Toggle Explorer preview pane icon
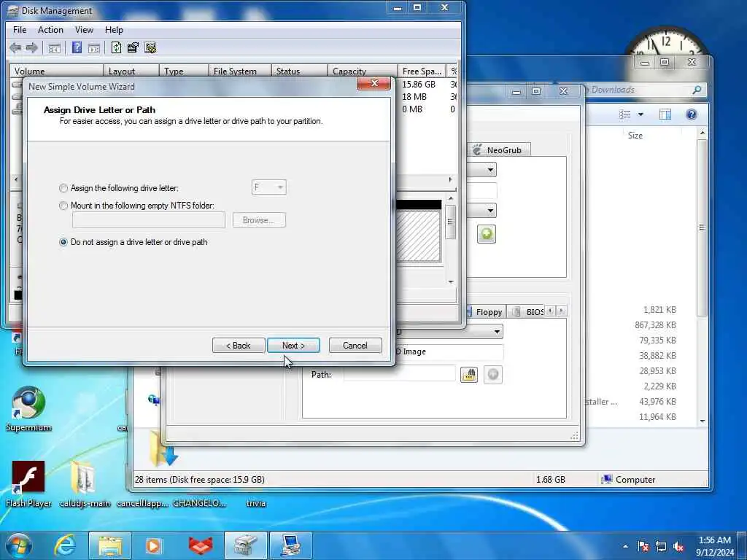Image resolution: width=747 pixels, height=560 pixels. click(665, 114)
